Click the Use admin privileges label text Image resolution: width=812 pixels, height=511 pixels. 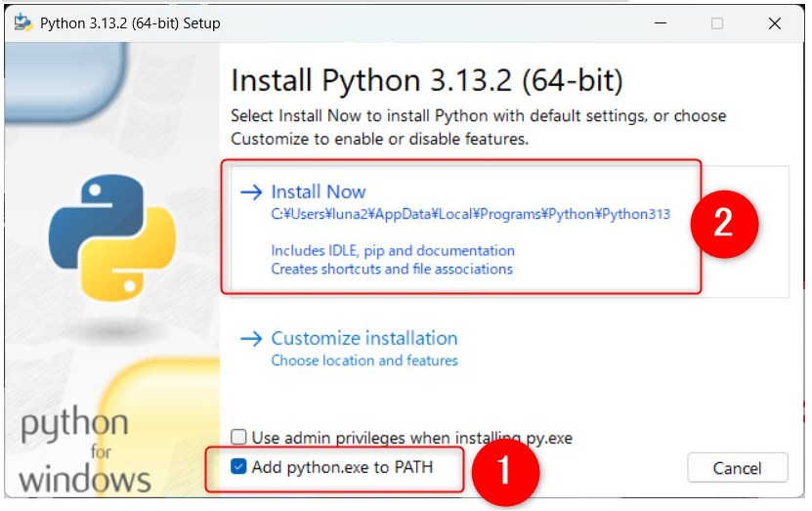click(412, 438)
